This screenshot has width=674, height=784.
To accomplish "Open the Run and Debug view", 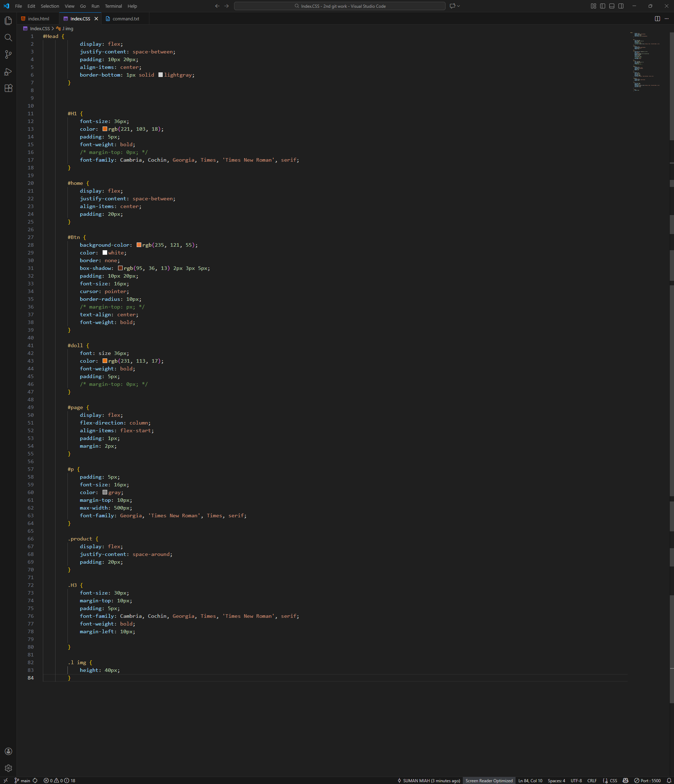I will point(8,72).
